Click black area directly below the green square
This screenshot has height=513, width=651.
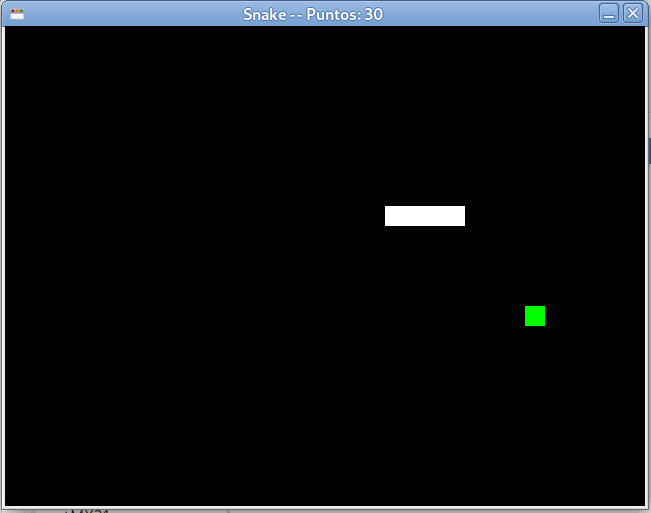[x=535, y=370]
